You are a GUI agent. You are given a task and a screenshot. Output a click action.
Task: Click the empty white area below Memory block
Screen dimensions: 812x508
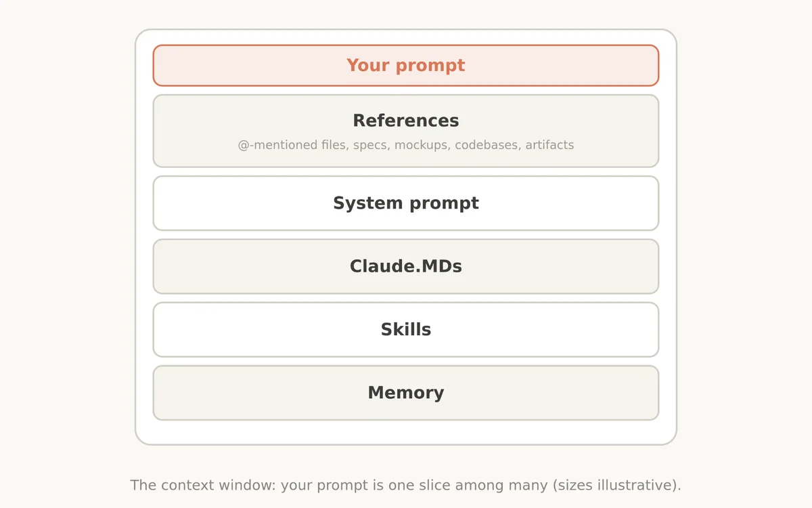pos(406,432)
